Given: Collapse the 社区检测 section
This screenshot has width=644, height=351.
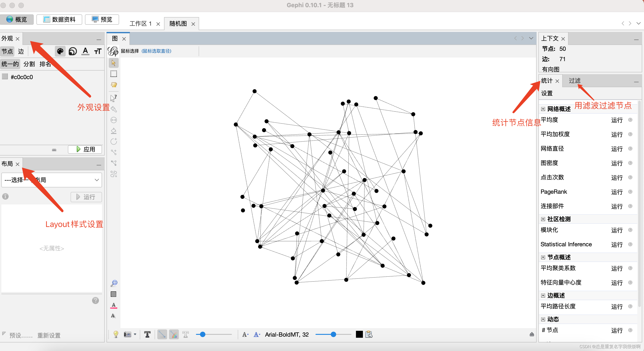Looking at the screenshot, I should pyautogui.click(x=543, y=219).
